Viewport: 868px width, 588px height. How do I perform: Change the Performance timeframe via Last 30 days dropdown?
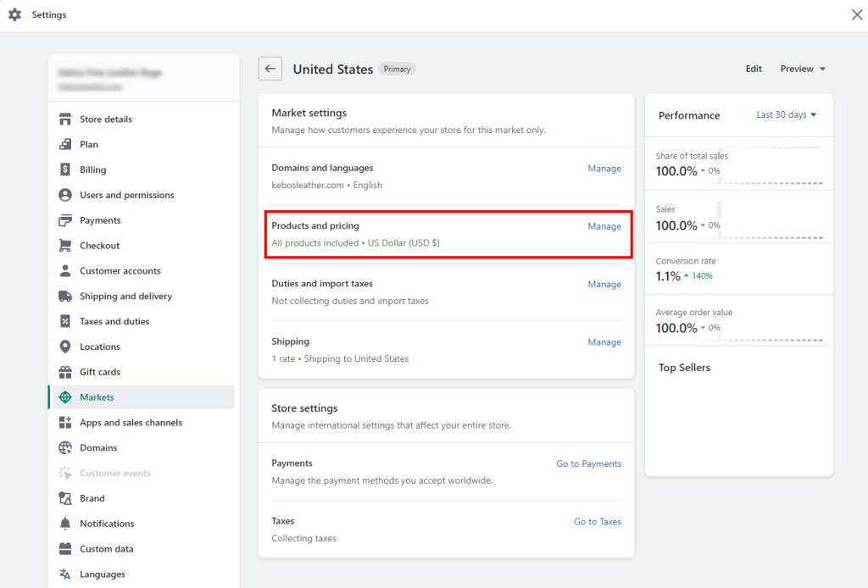tap(786, 115)
